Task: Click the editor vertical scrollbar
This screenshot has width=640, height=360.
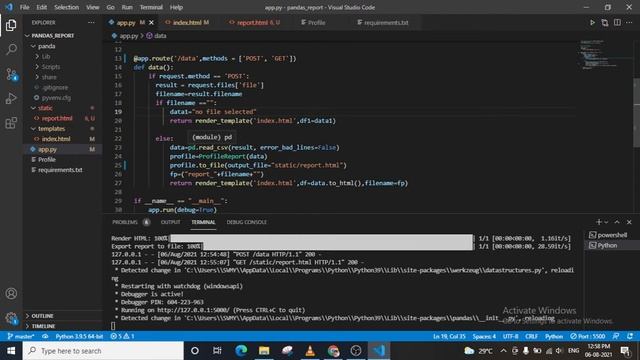Action: pos(637,113)
